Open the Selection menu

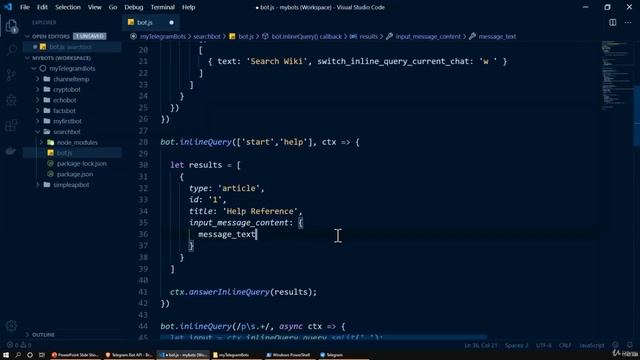[x=68, y=7]
